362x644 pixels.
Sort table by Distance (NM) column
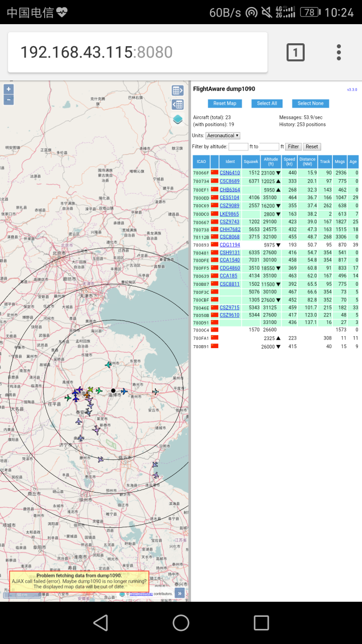[x=307, y=162]
